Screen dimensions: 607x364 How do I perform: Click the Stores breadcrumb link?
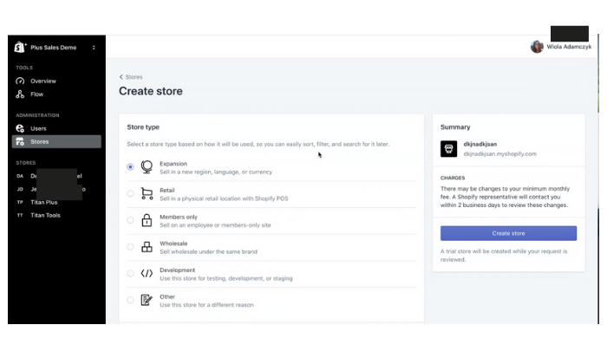134,77
